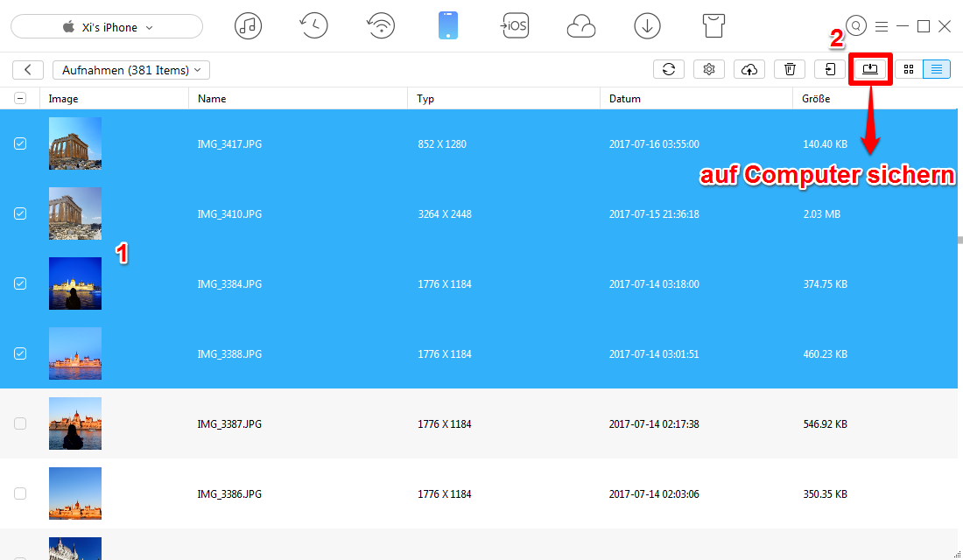Switch to grid thumbnail view
Screen dimensions: 963x560
(x=909, y=69)
